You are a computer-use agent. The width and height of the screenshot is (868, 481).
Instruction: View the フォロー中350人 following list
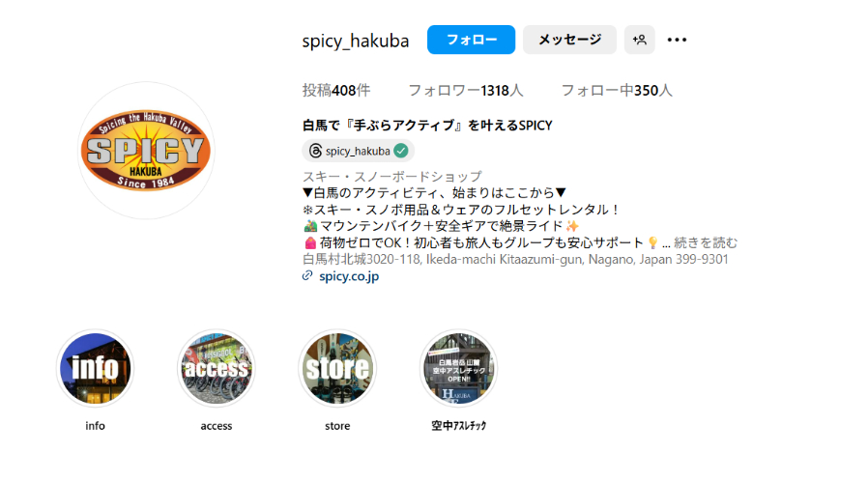(x=617, y=90)
